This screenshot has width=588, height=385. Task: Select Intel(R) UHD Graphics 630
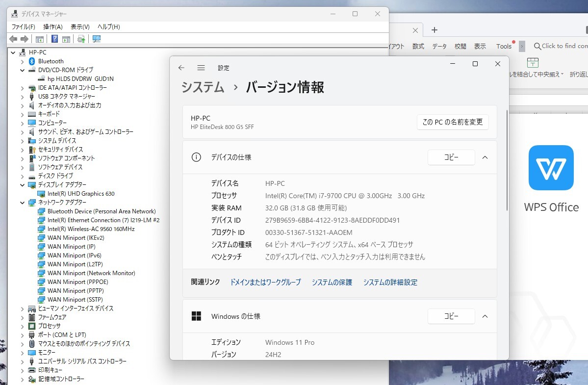coord(81,194)
